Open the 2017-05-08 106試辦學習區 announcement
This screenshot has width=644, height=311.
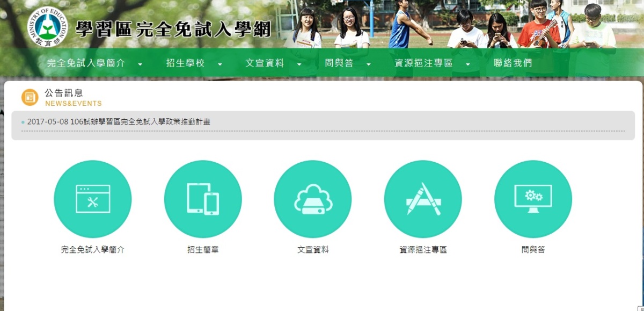119,122
